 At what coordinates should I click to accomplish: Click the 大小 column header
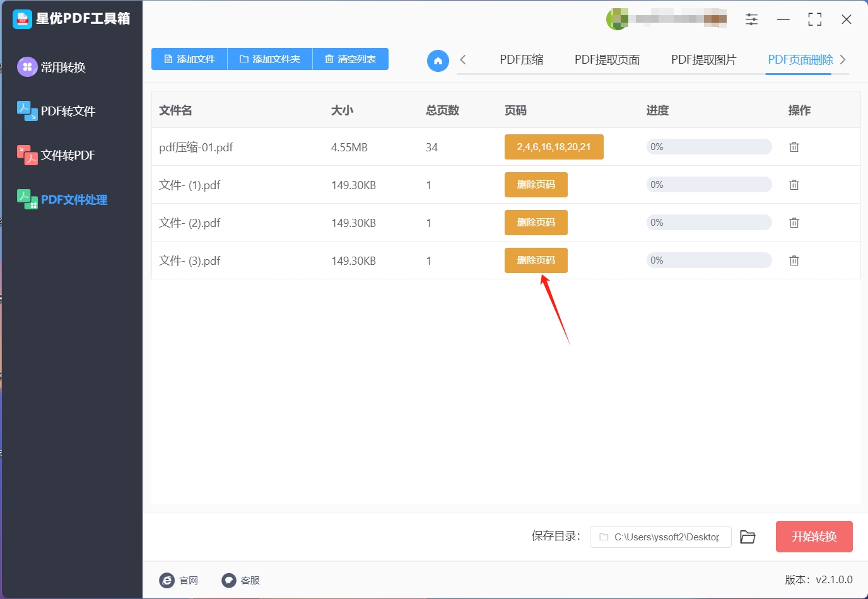click(x=342, y=110)
